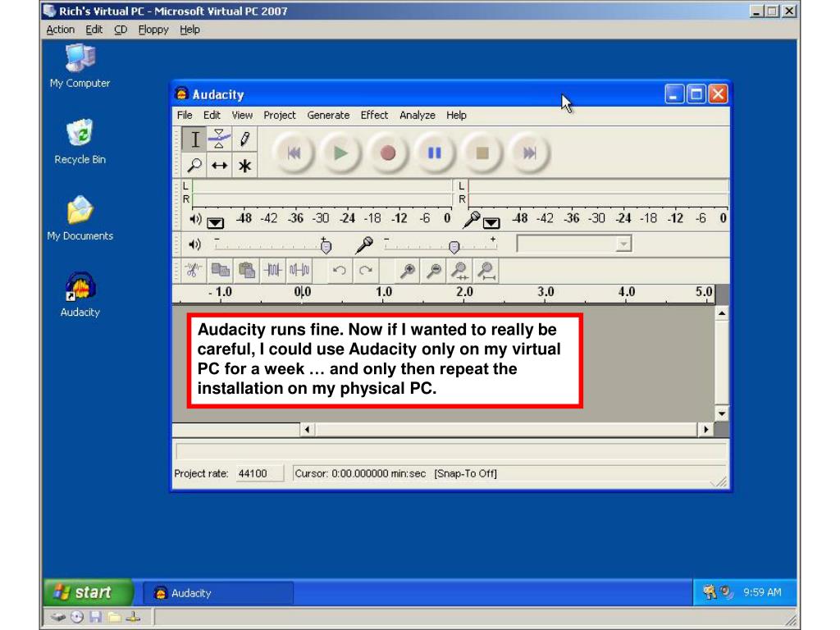Click Audacity taskbar button

coord(218,593)
